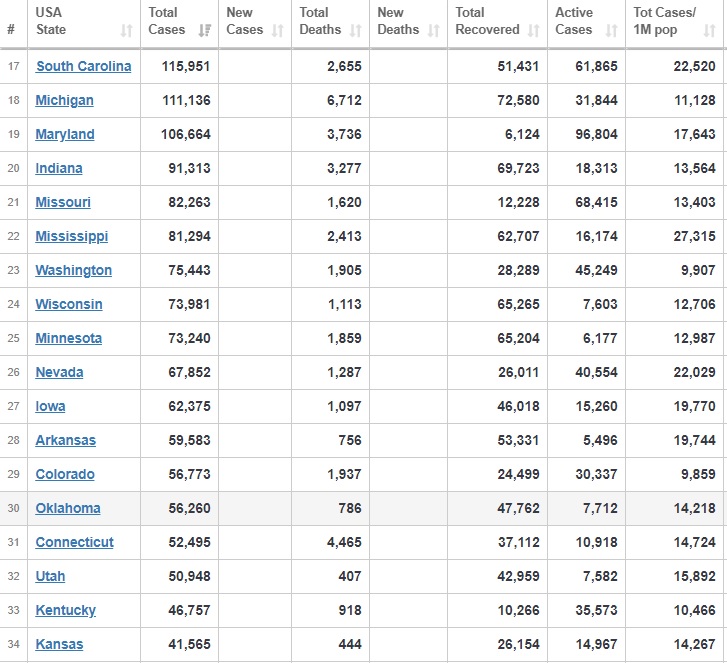Click the Total Deaths sort icon
Screen dimensions: 727x663
(x=355, y=31)
